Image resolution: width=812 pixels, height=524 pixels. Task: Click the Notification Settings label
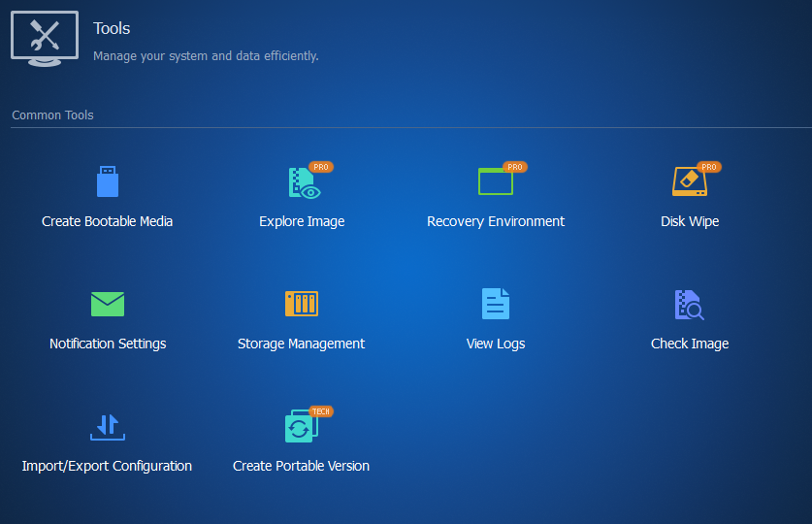coord(108,344)
